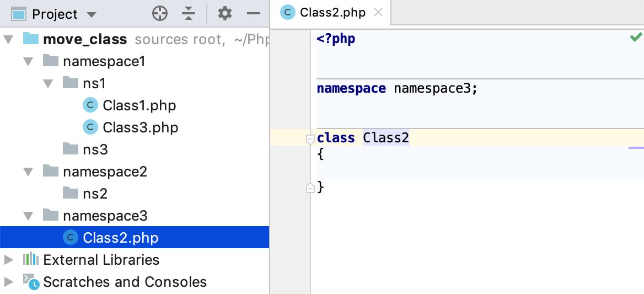Close the Class2.php tab

pyautogui.click(x=378, y=13)
